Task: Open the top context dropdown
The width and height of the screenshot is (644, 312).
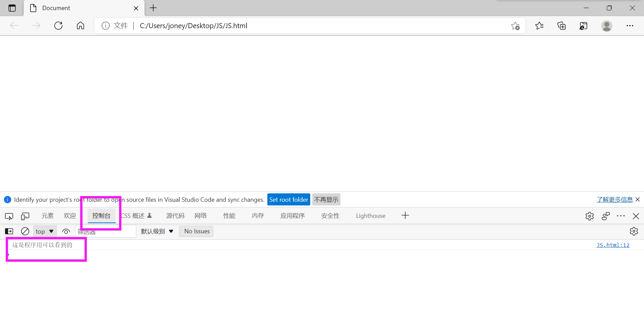Action: point(45,231)
